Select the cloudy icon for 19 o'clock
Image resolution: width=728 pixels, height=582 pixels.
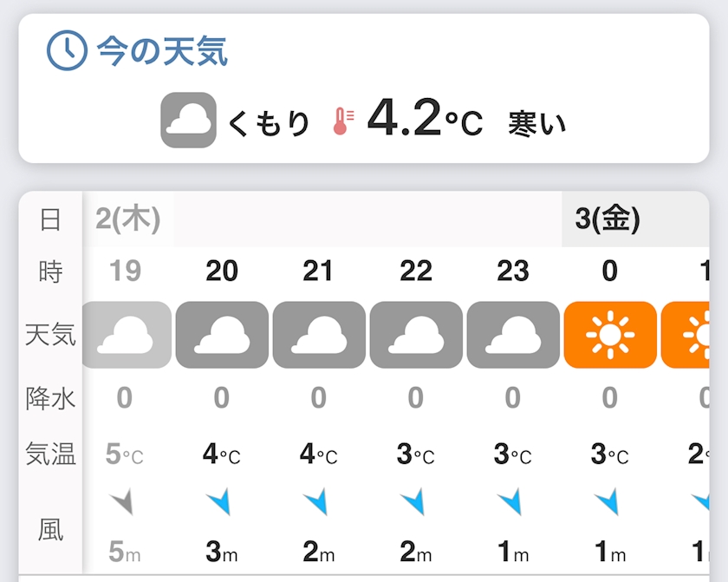[x=127, y=335]
